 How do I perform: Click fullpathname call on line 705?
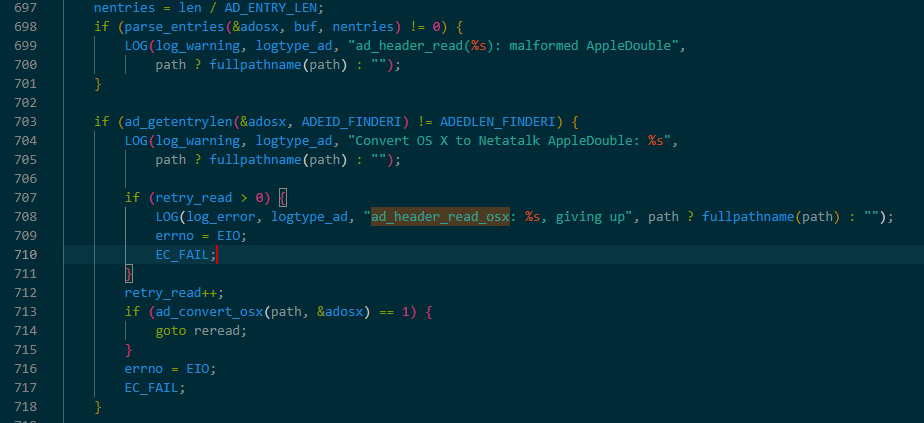pos(256,160)
